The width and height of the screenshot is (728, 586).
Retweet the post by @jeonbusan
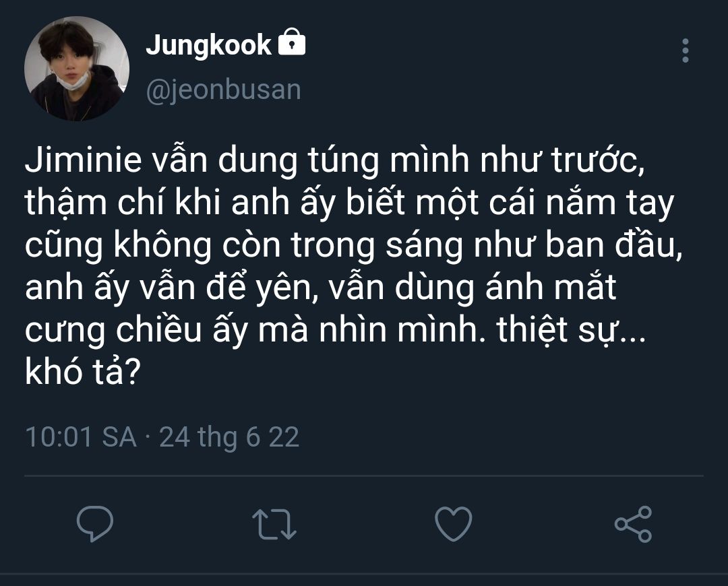point(274,524)
